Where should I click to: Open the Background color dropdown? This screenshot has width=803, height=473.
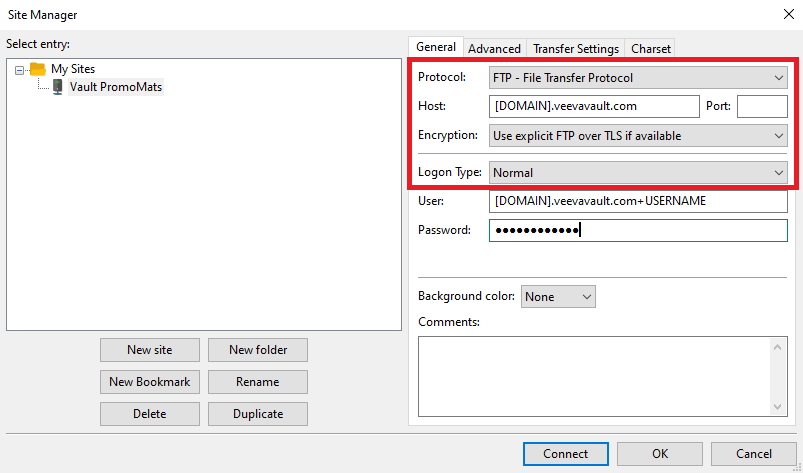[x=557, y=297]
